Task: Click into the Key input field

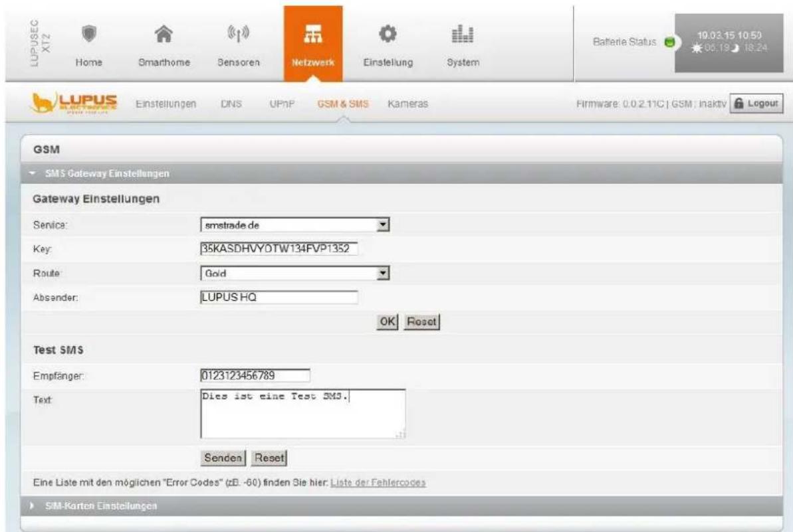Action: [x=279, y=248]
